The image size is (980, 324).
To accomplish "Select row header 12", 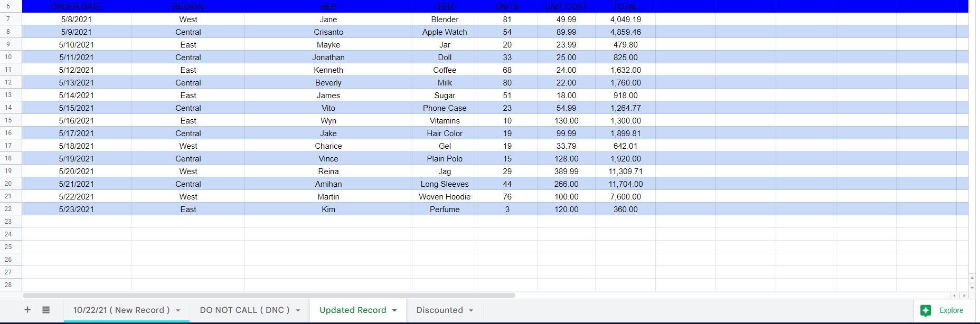I will pyautogui.click(x=11, y=82).
